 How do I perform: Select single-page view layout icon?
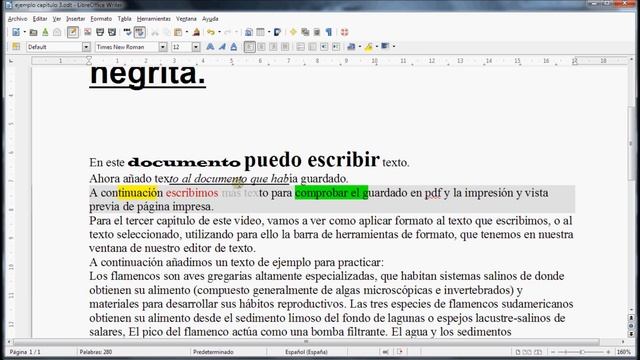(518, 352)
